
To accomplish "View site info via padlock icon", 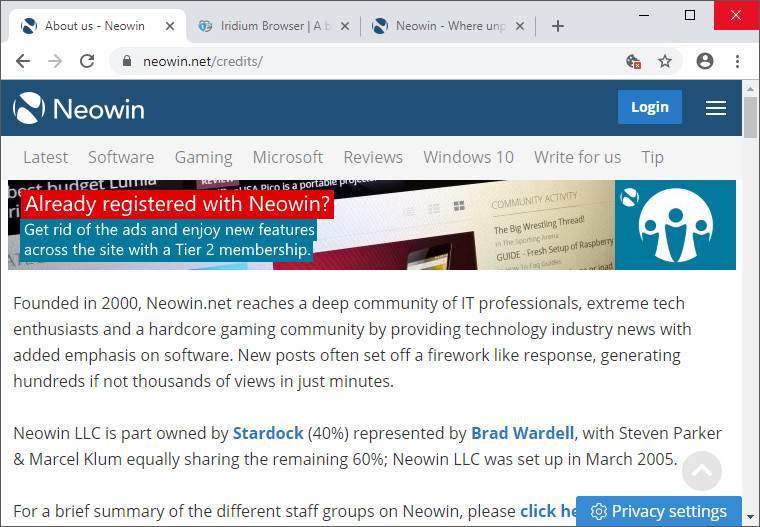I will [x=127, y=61].
